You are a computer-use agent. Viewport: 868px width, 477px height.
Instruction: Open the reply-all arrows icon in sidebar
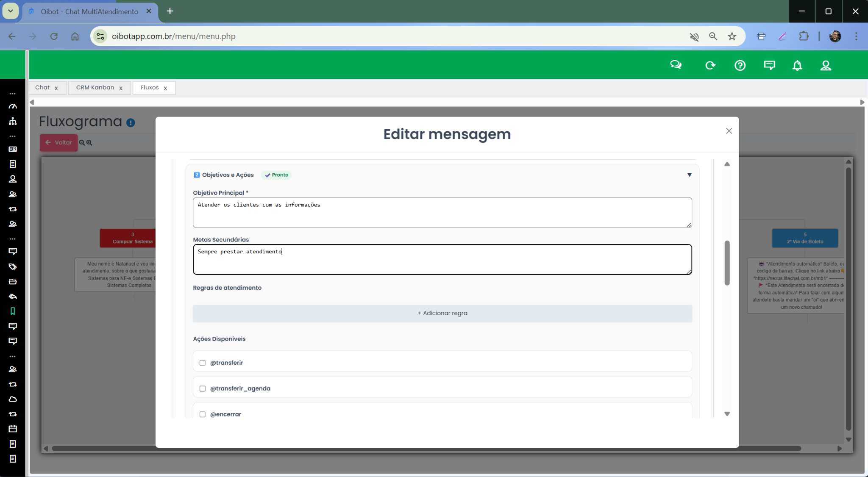tap(13, 297)
